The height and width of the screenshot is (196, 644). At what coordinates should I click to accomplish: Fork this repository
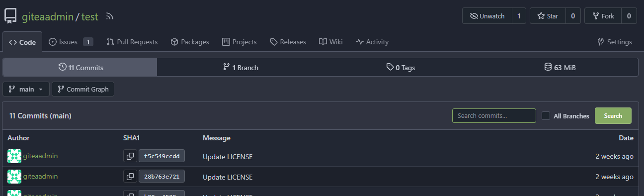click(603, 16)
